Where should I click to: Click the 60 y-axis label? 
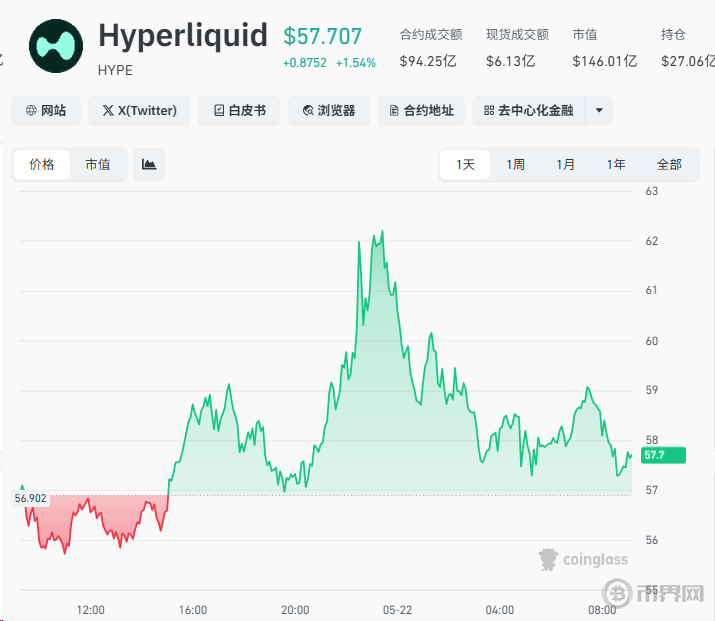click(x=652, y=341)
